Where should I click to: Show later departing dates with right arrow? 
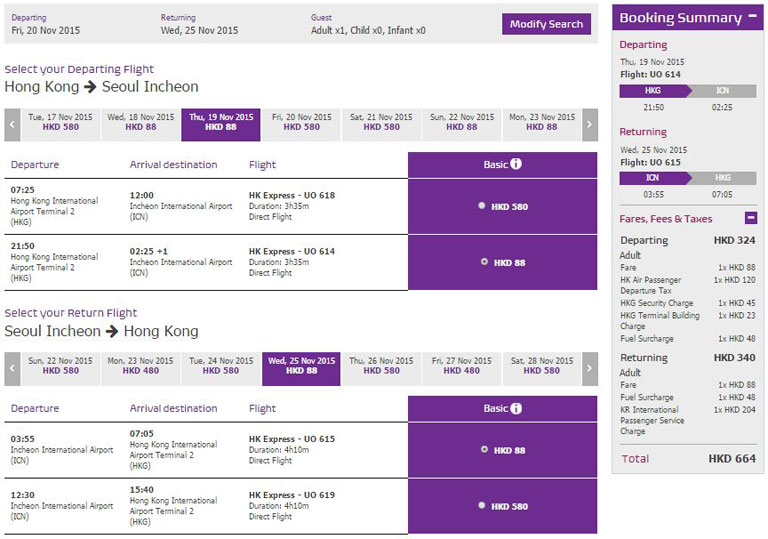coord(590,125)
